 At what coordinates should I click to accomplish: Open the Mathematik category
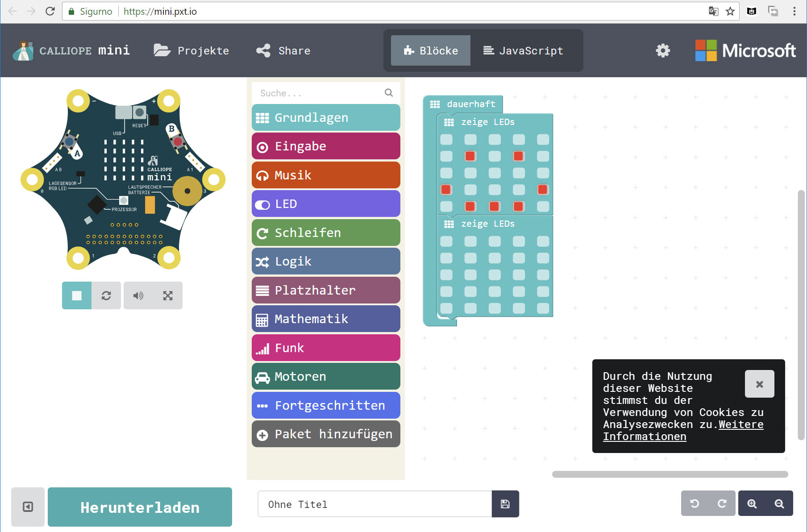coord(326,319)
